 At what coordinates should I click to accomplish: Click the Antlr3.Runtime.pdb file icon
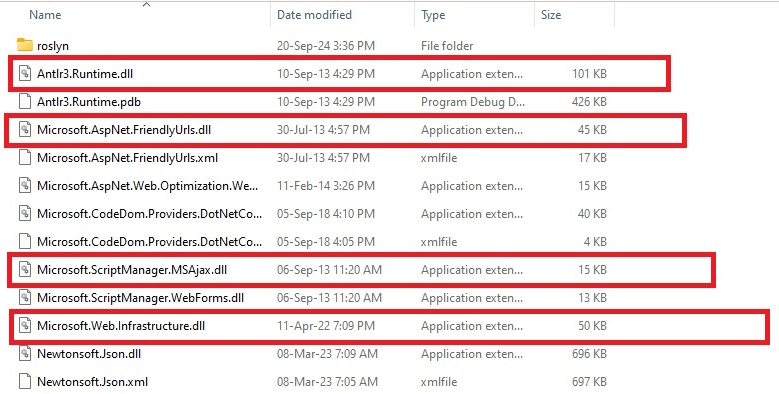pos(25,102)
